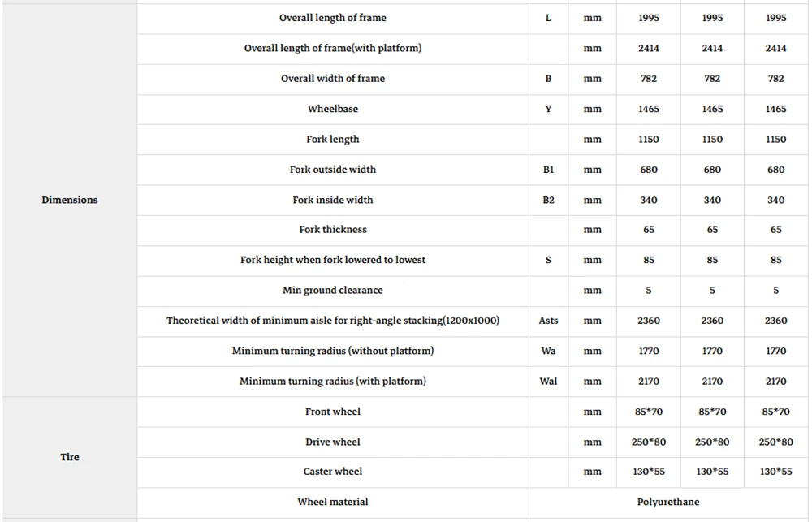This screenshot has height=522, width=812.
Task: Click the Dimensions category cell
Action: (69, 200)
